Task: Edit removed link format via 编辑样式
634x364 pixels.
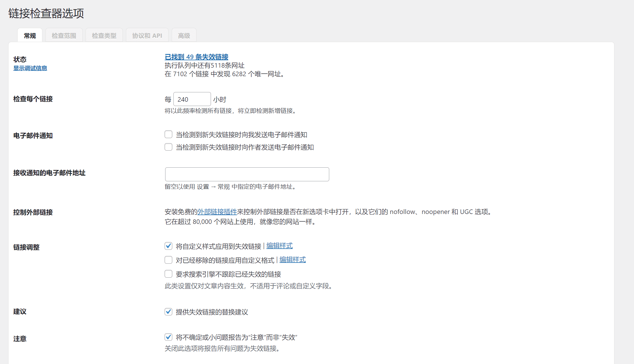Action: (292, 259)
